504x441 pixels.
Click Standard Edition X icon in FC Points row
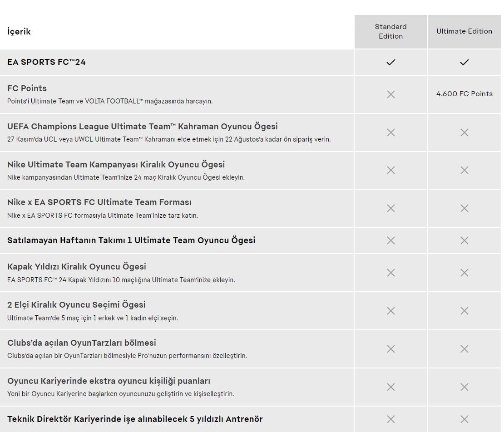tap(390, 94)
